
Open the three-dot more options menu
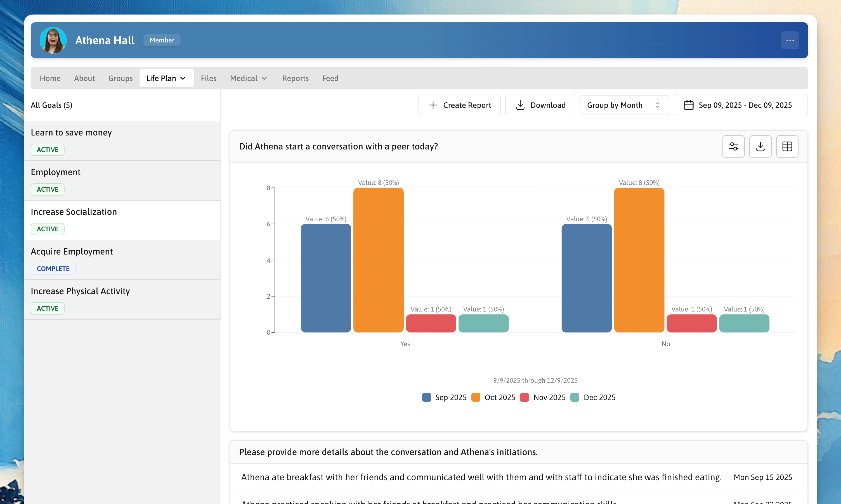[790, 40]
